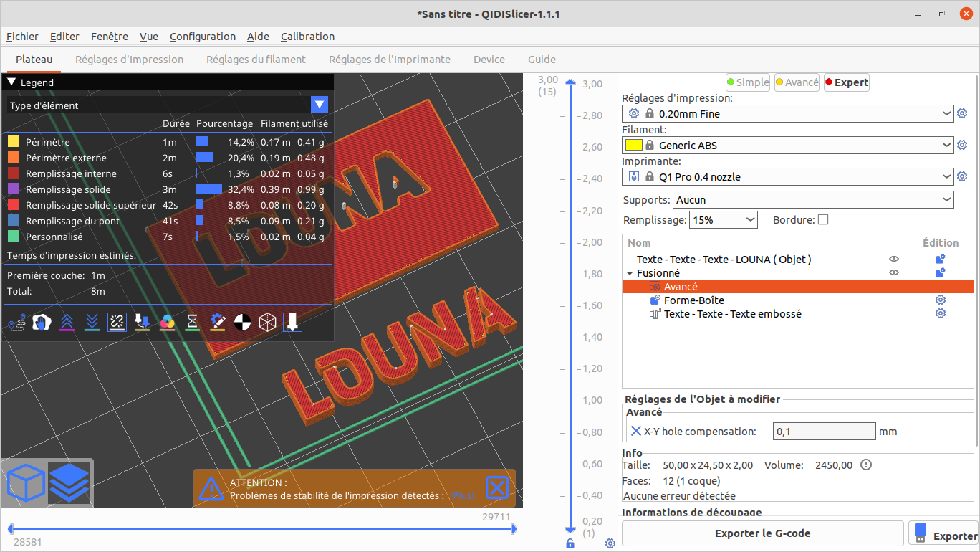Select Expert mode

point(847,82)
